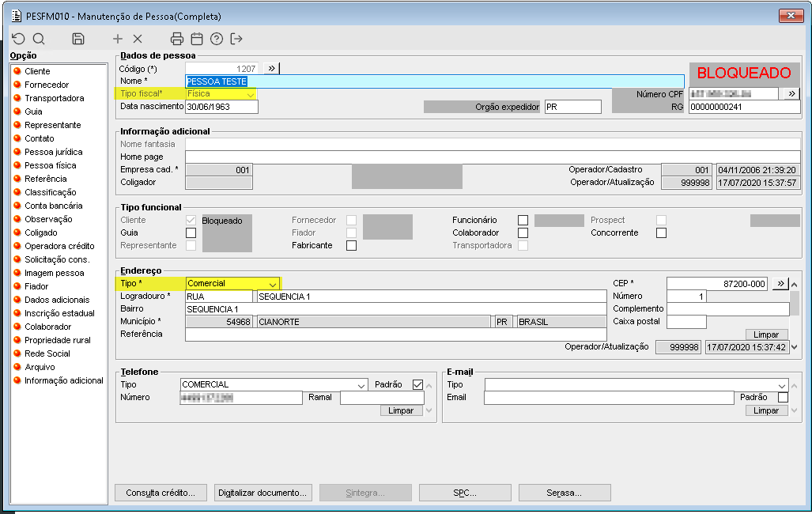Enable the Funcionário checkbox
The height and width of the screenshot is (514, 812).
pyautogui.click(x=523, y=220)
